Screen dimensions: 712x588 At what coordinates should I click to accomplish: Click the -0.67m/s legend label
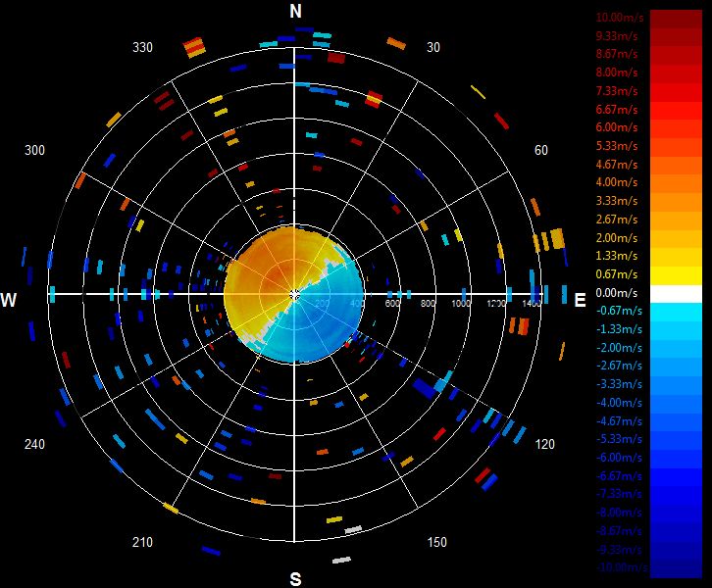point(619,311)
